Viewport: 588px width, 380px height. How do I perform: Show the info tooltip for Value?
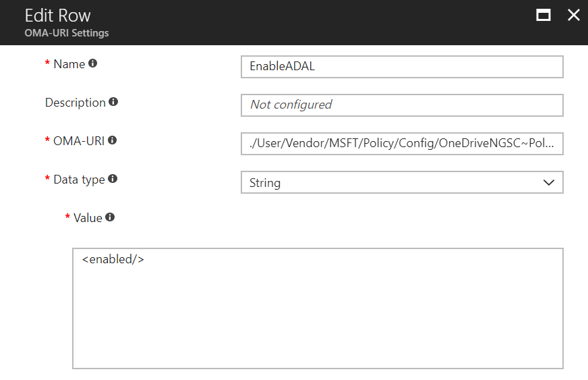point(110,217)
